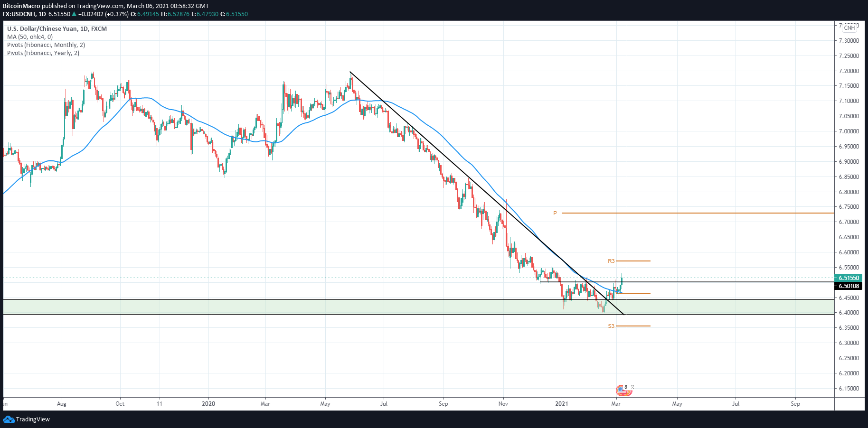Click the 6.90000 price axis label

click(849, 162)
